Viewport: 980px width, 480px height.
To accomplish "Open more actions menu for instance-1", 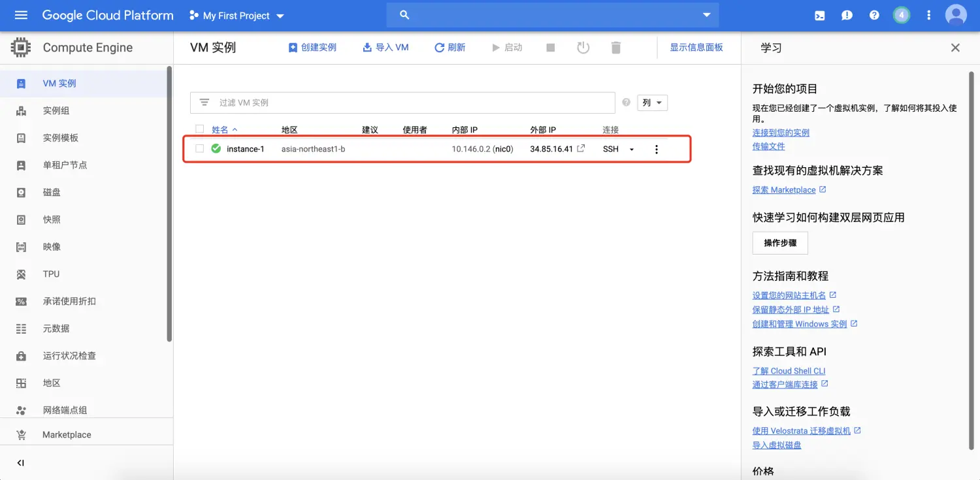I will click(657, 149).
